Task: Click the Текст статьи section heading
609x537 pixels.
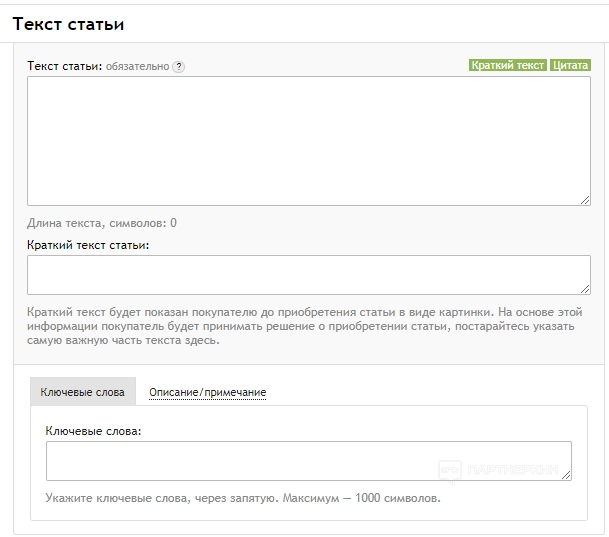Action: (68, 23)
